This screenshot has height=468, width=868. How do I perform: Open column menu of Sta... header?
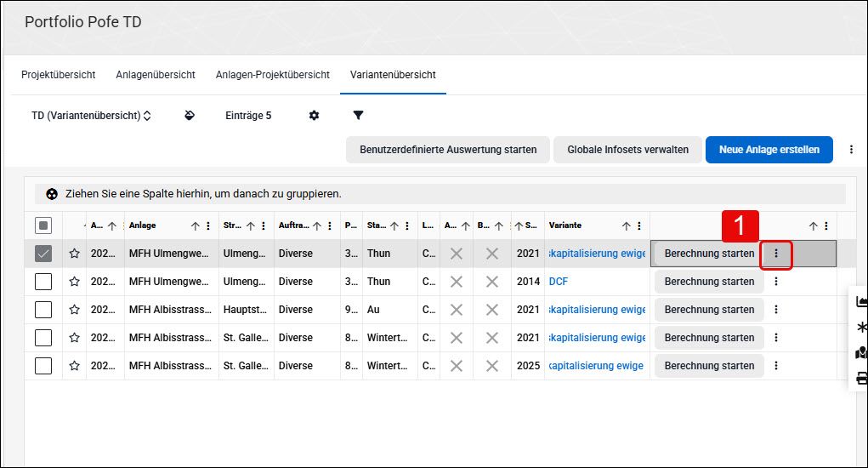[x=407, y=226]
